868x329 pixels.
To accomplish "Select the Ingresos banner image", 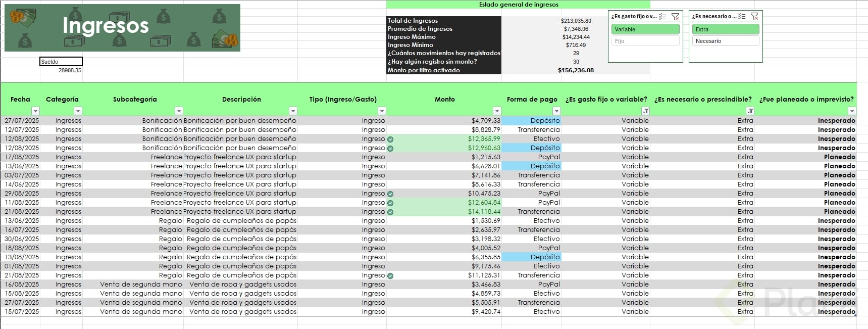I will pyautogui.click(x=122, y=28).
